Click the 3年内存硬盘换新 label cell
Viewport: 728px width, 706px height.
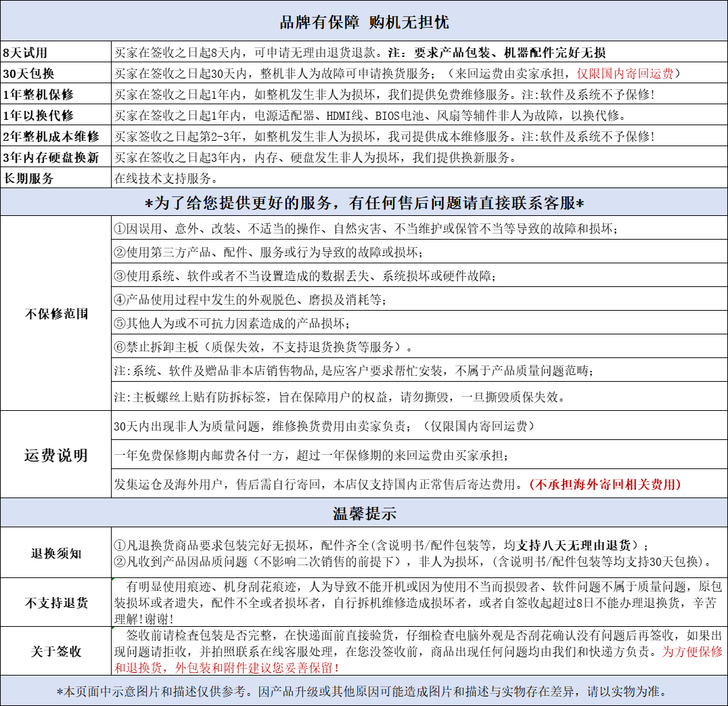tap(55, 157)
